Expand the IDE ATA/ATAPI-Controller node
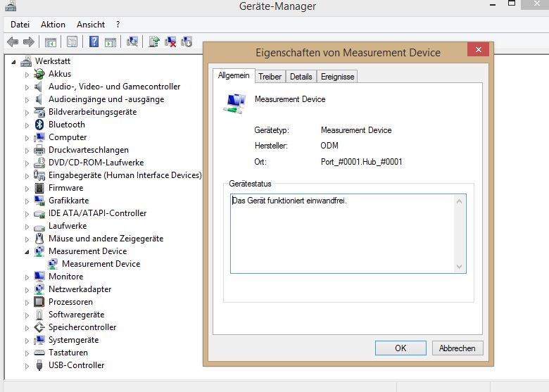Viewport: 549px width, 392px height. 27,214
